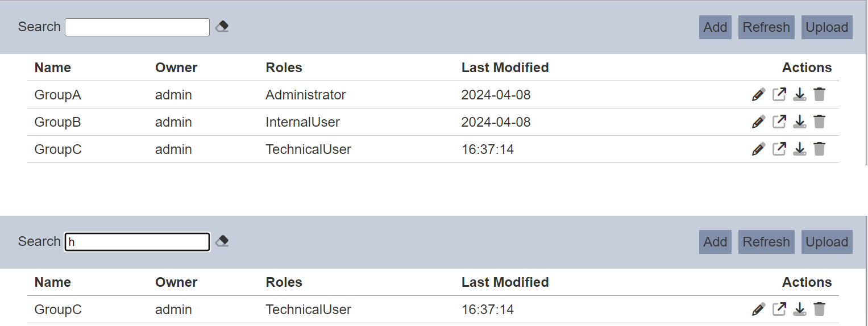Download GroupB with the download icon
868x326 pixels.
tap(800, 122)
